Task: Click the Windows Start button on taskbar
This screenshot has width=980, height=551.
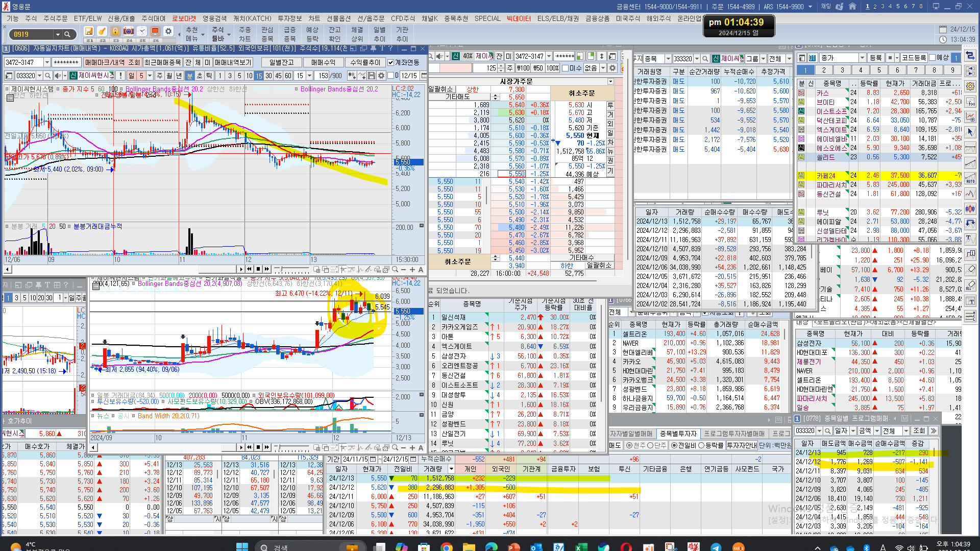Action: [x=242, y=547]
